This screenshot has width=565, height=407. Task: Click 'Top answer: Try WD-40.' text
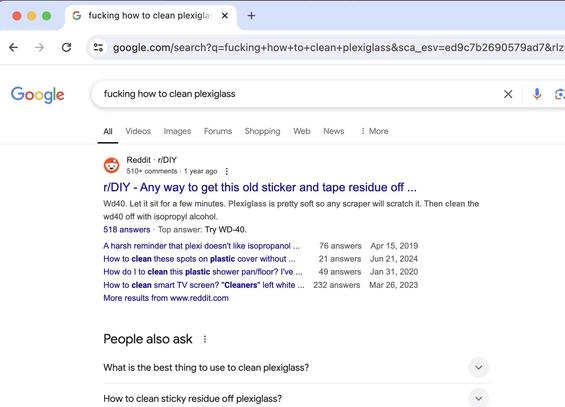coord(202,229)
